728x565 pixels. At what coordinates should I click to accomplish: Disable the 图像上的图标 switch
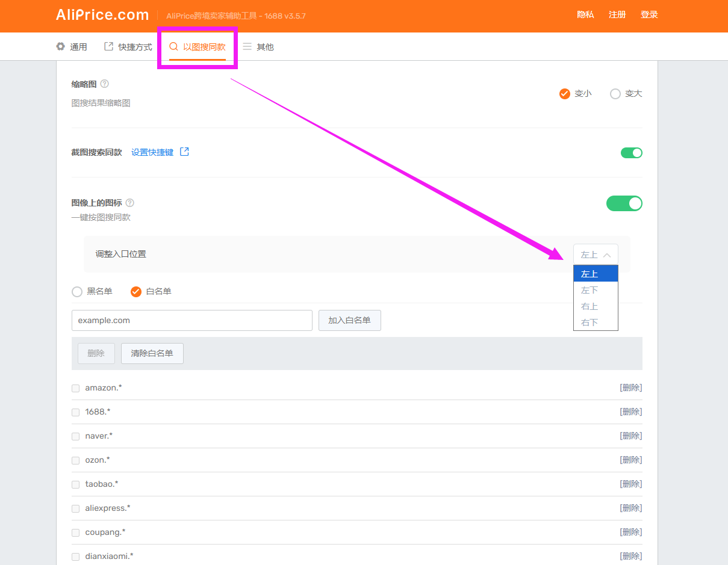624,203
